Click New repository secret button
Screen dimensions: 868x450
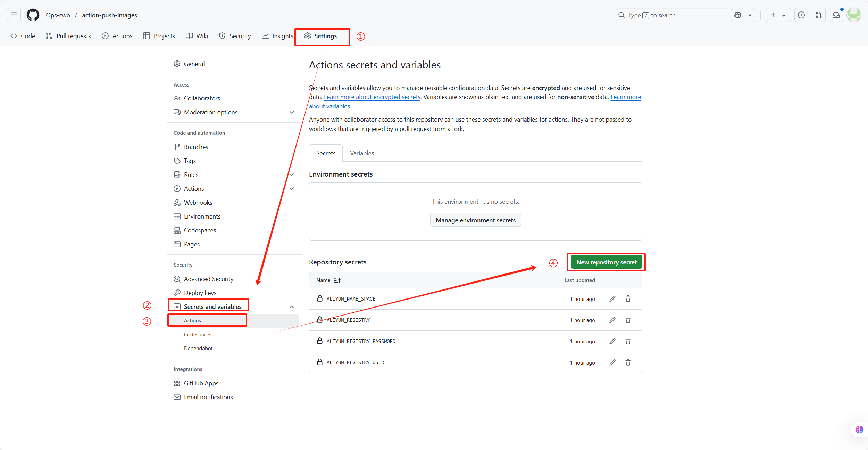tap(606, 262)
